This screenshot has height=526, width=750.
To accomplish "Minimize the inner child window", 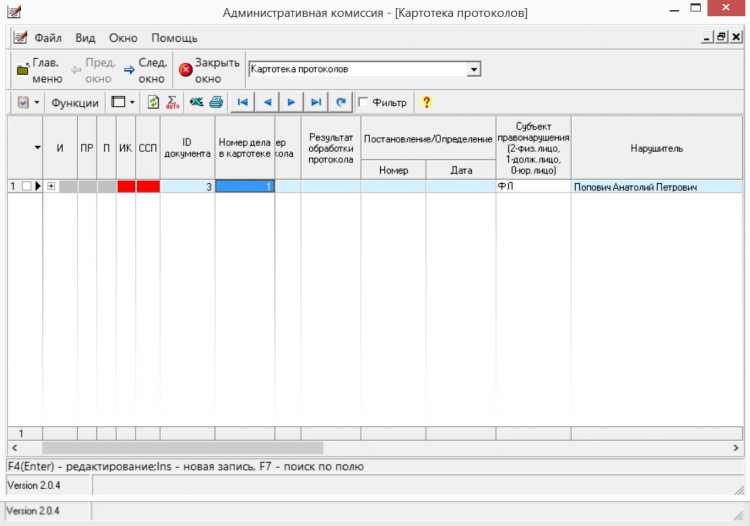I will (707, 37).
